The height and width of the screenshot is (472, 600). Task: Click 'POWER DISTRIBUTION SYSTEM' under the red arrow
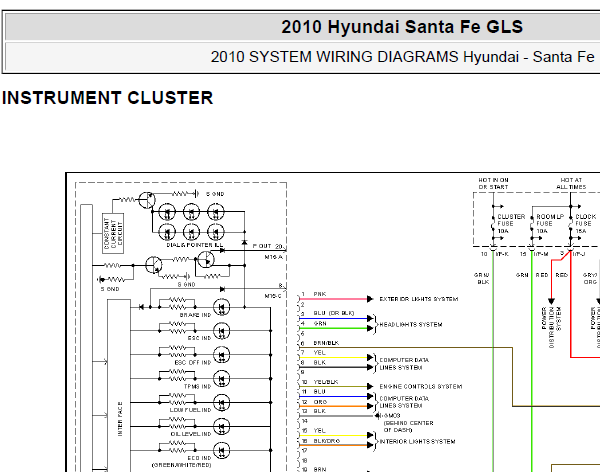point(551,327)
